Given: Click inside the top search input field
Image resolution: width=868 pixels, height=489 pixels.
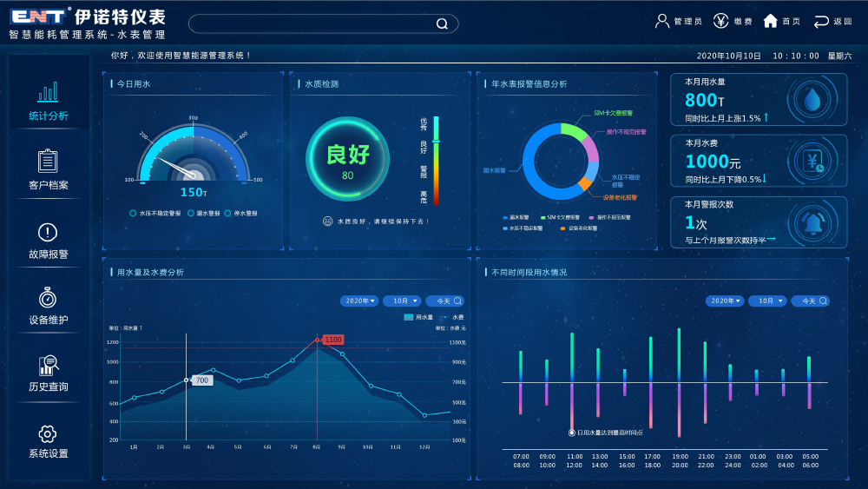Looking at the screenshot, I should pos(312,23).
